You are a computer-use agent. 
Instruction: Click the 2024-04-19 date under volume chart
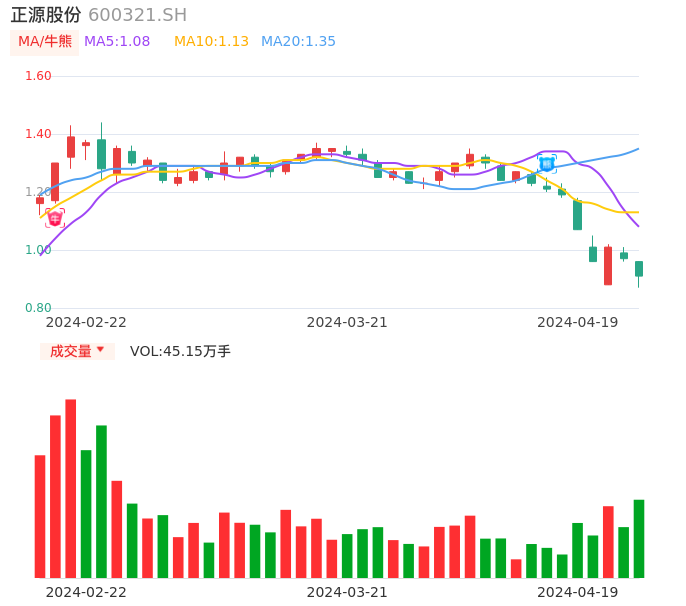[577, 592]
